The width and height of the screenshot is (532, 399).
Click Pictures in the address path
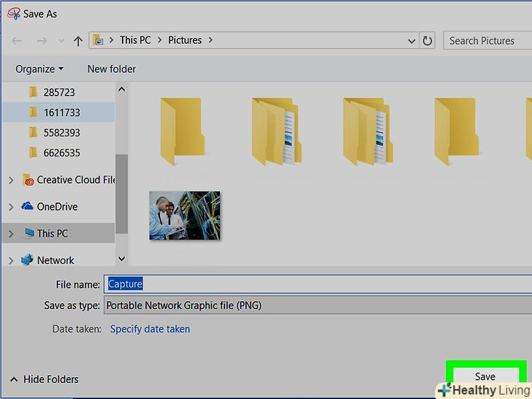point(185,40)
